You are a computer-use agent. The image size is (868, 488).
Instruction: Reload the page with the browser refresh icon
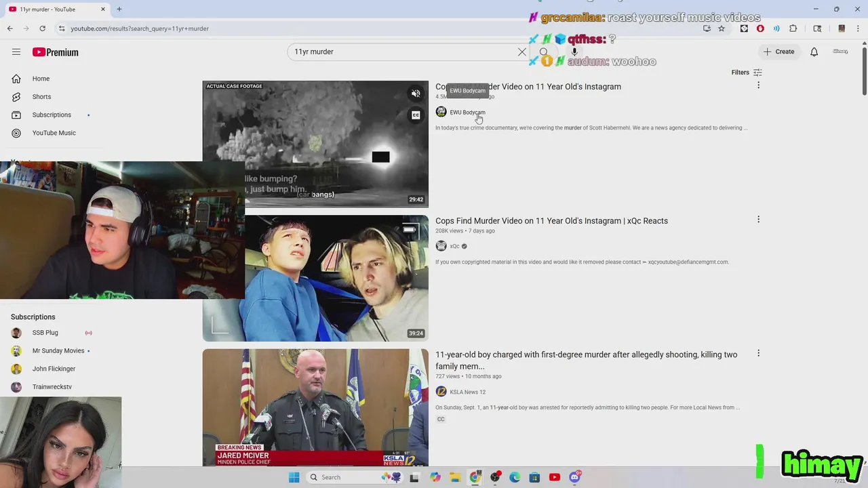(42, 28)
